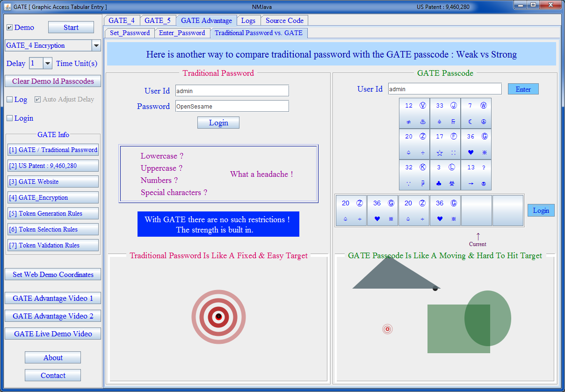Open [6] Token Selection Rules
The height and width of the screenshot is (392, 565).
coord(53,229)
